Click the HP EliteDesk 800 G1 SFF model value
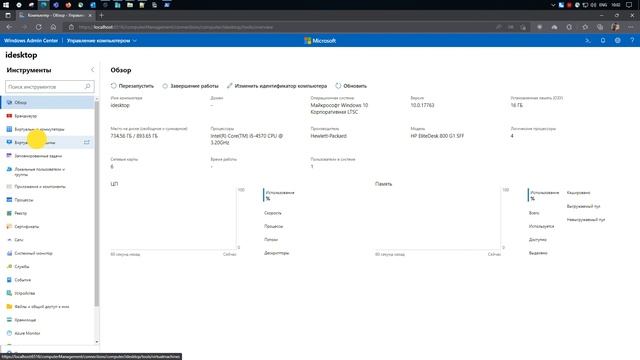This screenshot has width=640, height=360. pos(437,136)
